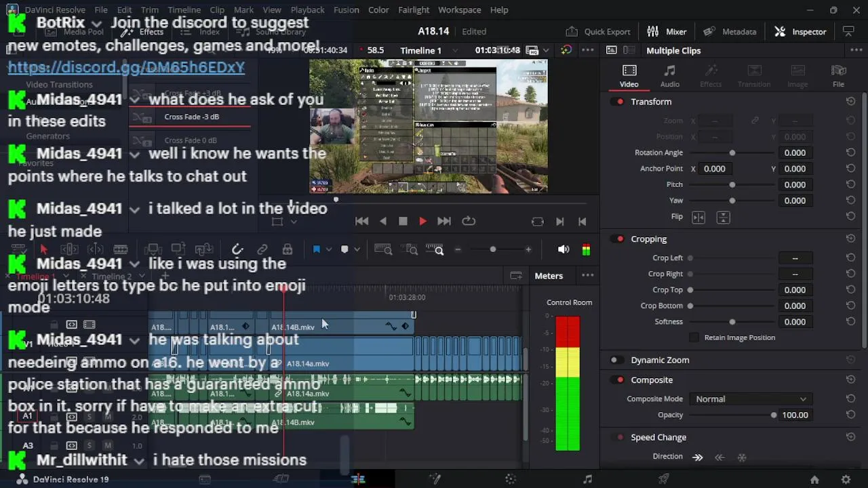Set speed direction to forward arrow
868x488 pixels.
point(698,457)
